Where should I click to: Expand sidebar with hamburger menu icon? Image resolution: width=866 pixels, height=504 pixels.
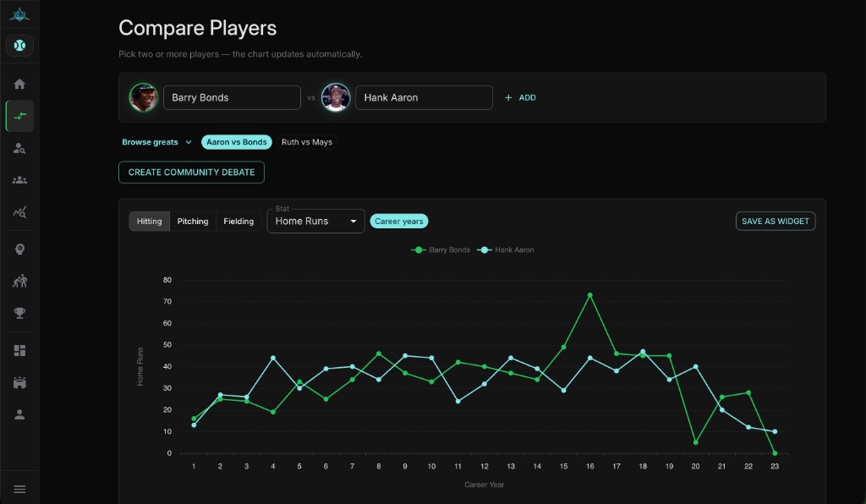tap(19, 489)
